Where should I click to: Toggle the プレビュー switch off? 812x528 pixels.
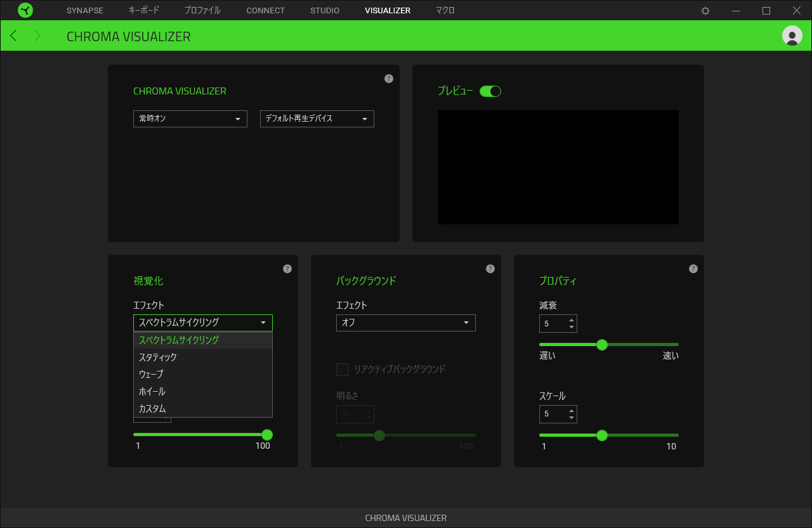tap(490, 91)
